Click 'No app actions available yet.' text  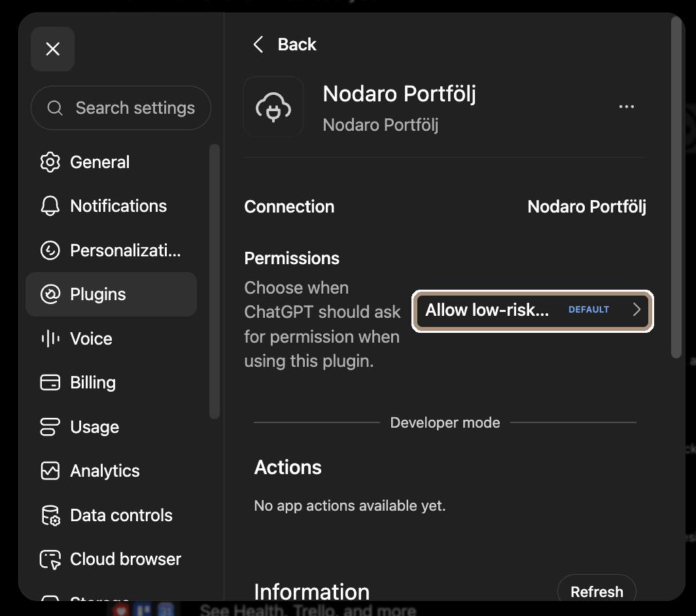tap(350, 505)
